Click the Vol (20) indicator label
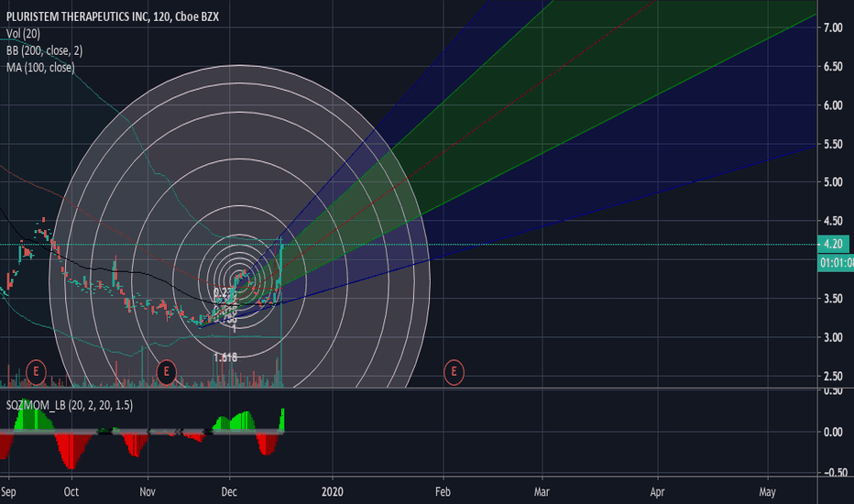 click(x=23, y=34)
